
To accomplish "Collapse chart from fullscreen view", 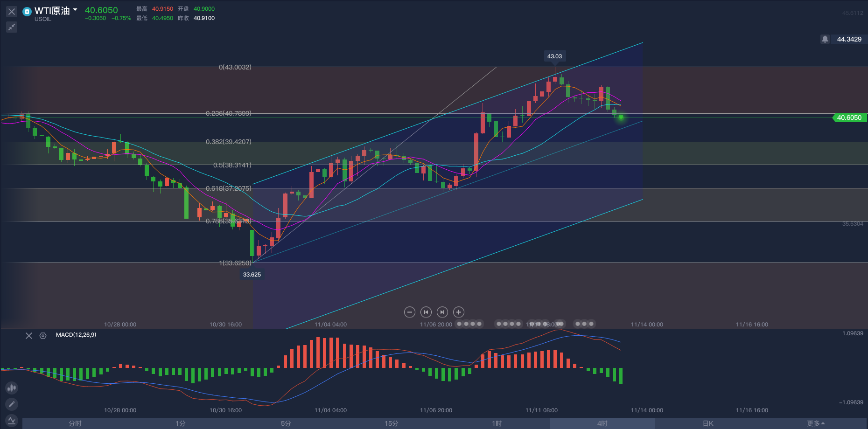I will coord(12,27).
